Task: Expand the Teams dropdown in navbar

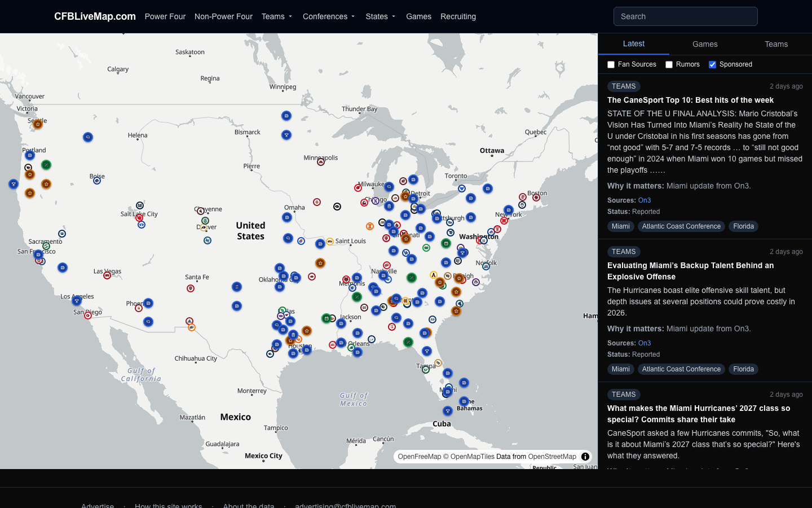Action: (x=277, y=16)
